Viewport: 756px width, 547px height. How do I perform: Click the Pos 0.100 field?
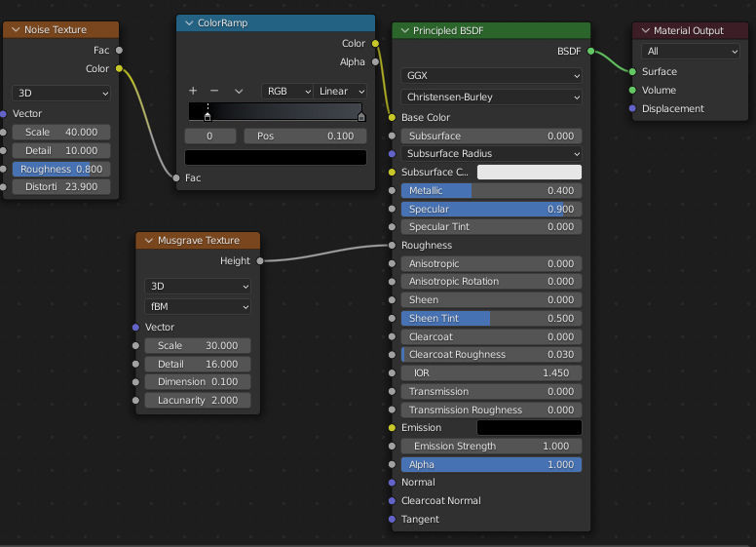[x=305, y=137]
